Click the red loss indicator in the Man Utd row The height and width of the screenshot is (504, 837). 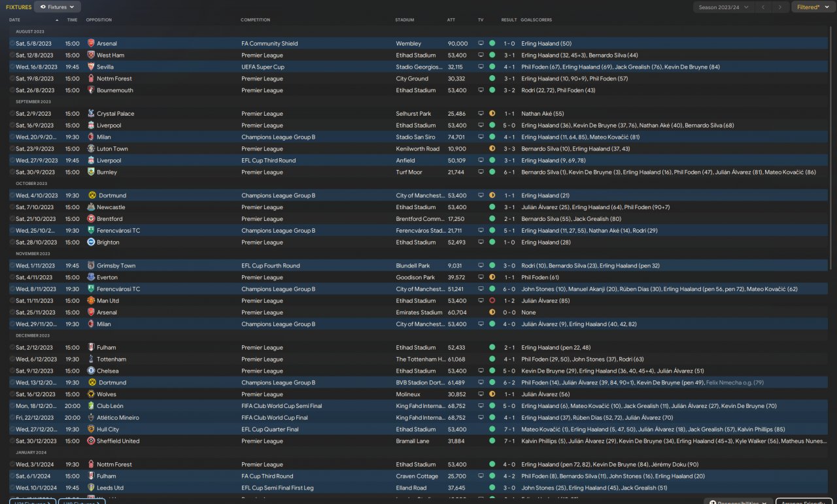pos(492,301)
